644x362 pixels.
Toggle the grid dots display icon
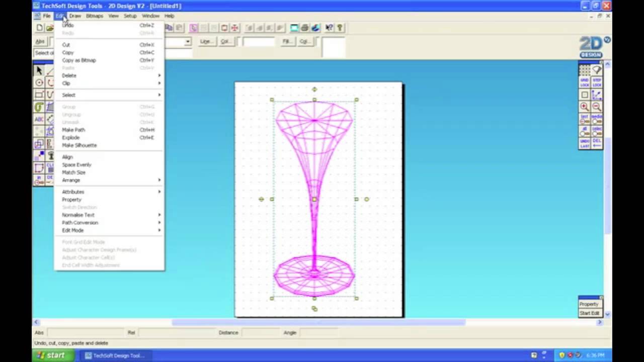pos(584,70)
